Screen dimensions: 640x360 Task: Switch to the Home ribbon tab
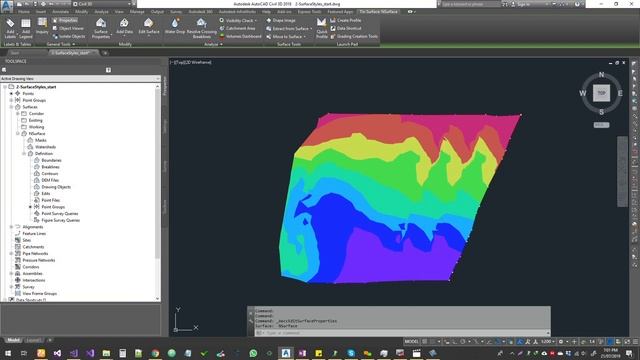[24, 12]
